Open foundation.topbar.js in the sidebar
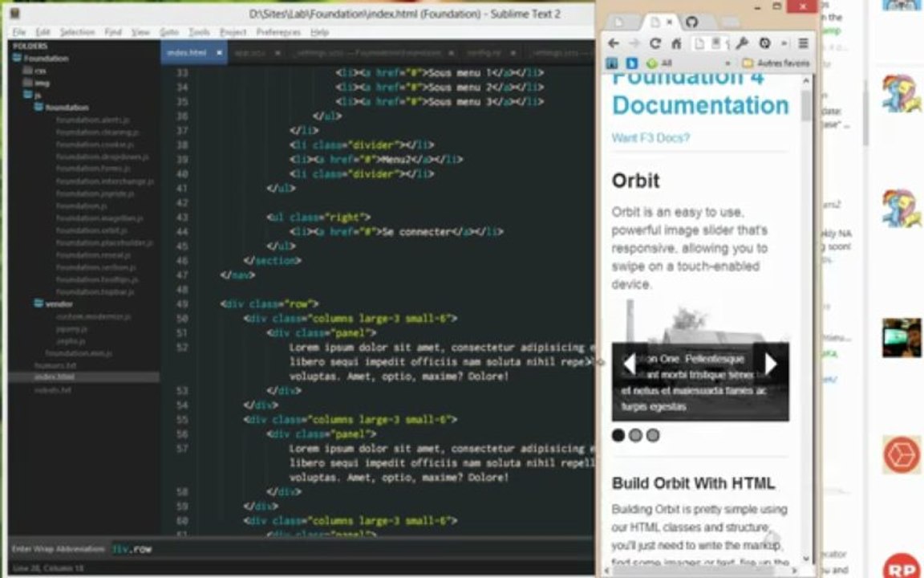 point(95,292)
